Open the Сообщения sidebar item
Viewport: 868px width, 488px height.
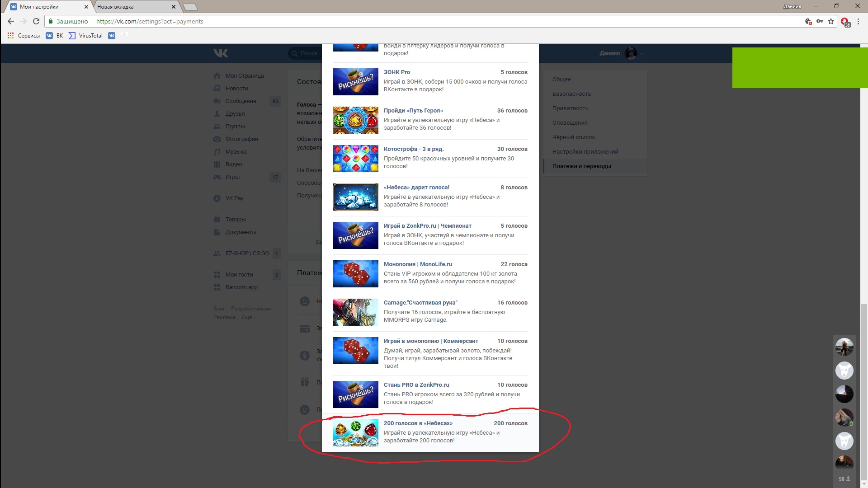[x=241, y=101]
